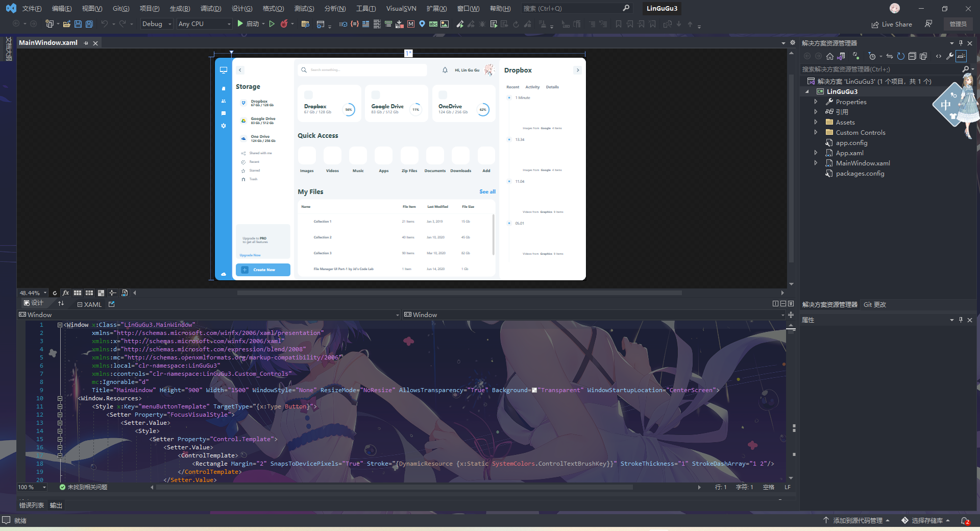Open the 生成(B) build menu
The image size is (980, 531).
(x=180, y=9)
